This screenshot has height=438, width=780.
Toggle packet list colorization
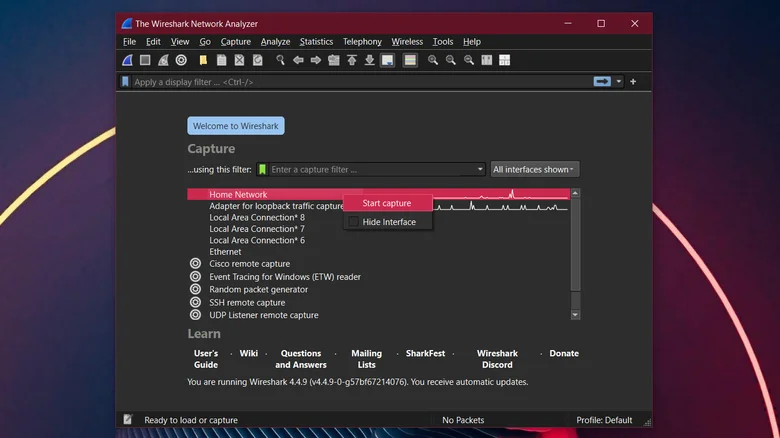[410, 60]
